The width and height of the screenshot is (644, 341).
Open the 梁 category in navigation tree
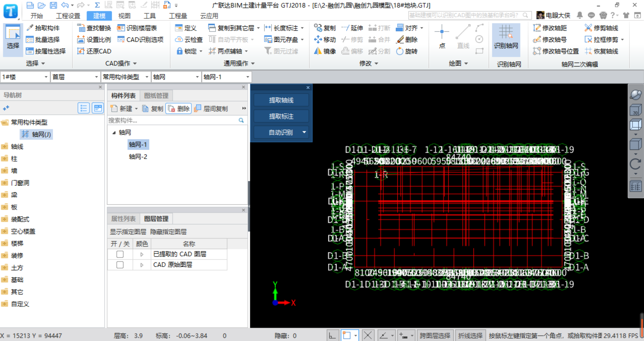click(x=14, y=195)
